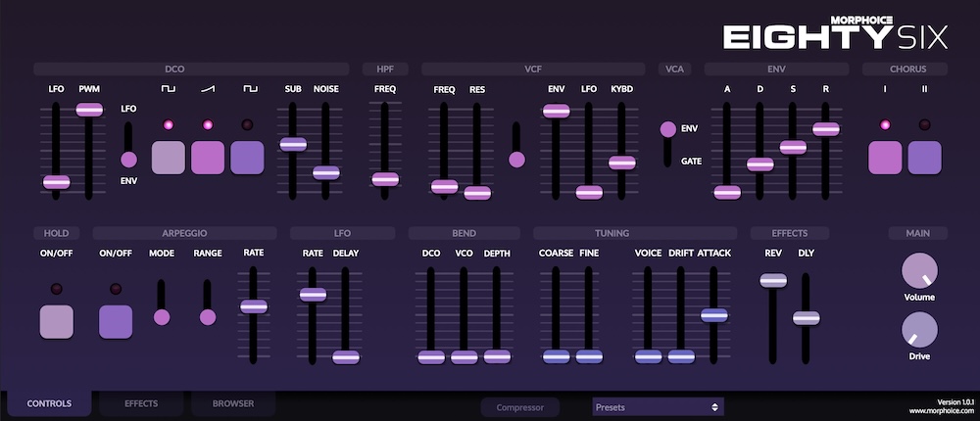Click the HPF FREQ slider handle
The width and height of the screenshot is (980, 421).
tap(385, 179)
